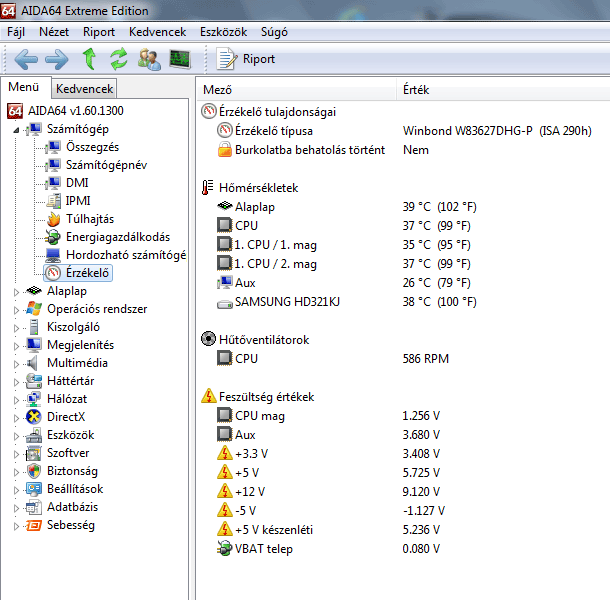Click the Érzékelő gauge icon in tree
610x600 pixels.
click(x=53, y=273)
